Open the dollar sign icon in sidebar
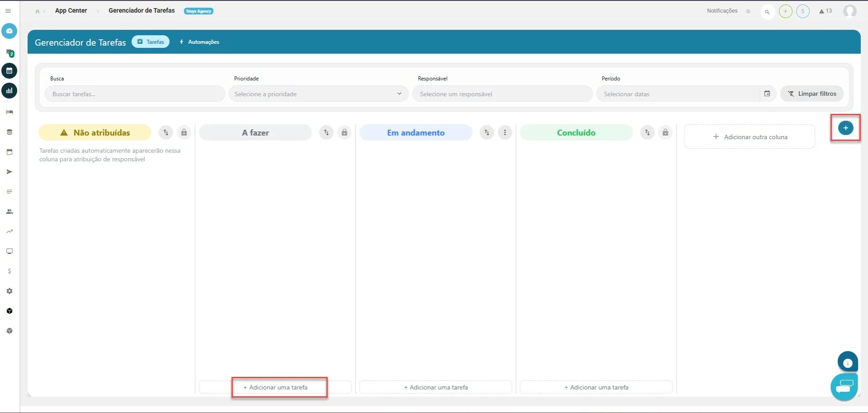868x413 pixels. point(9,271)
